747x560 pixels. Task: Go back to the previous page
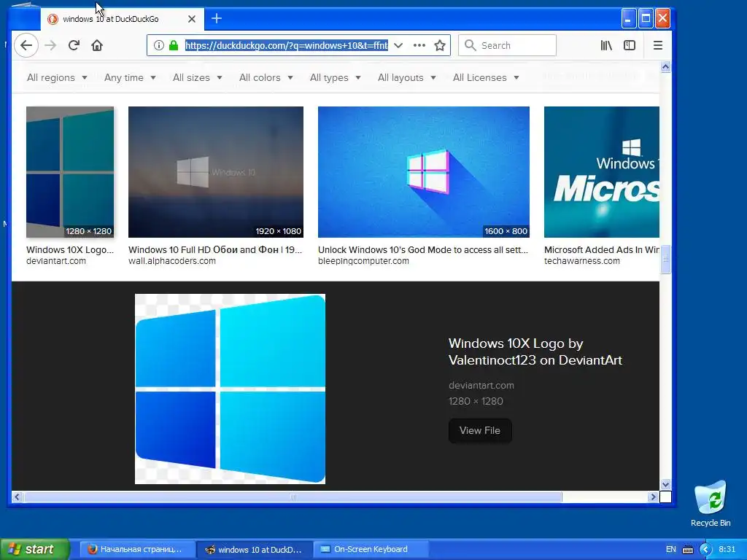point(26,45)
